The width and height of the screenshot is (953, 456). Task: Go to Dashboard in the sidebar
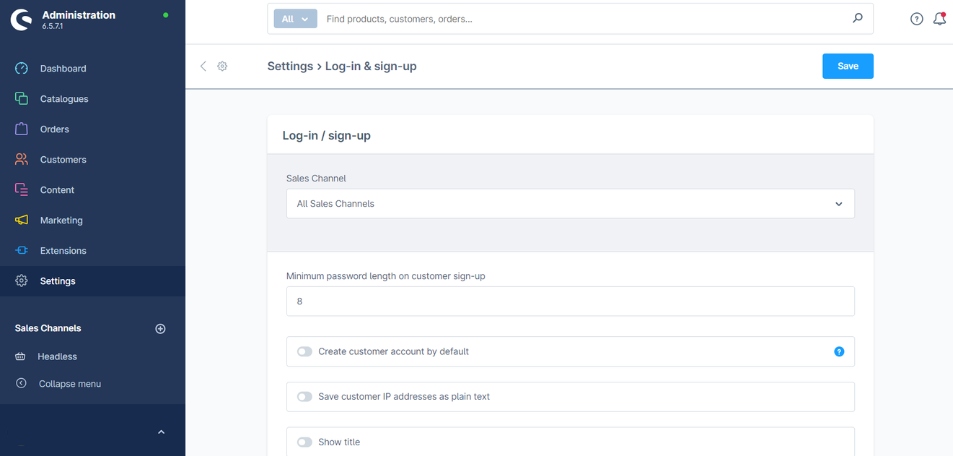point(63,69)
